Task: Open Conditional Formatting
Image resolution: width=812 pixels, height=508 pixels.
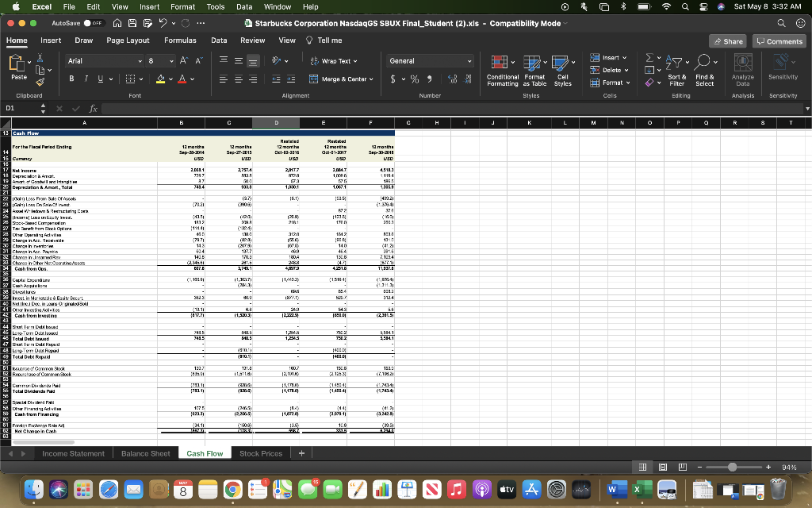Action: pyautogui.click(x=502, y=71)
